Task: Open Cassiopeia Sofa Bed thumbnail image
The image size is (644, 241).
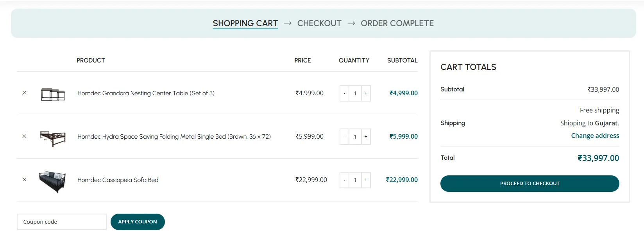Action: coord(52,181)
